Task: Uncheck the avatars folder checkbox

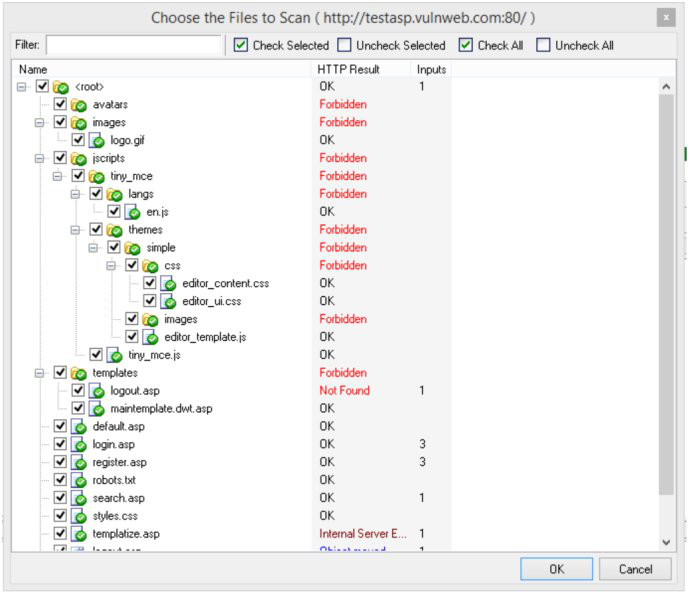Action: coord(60,104)
